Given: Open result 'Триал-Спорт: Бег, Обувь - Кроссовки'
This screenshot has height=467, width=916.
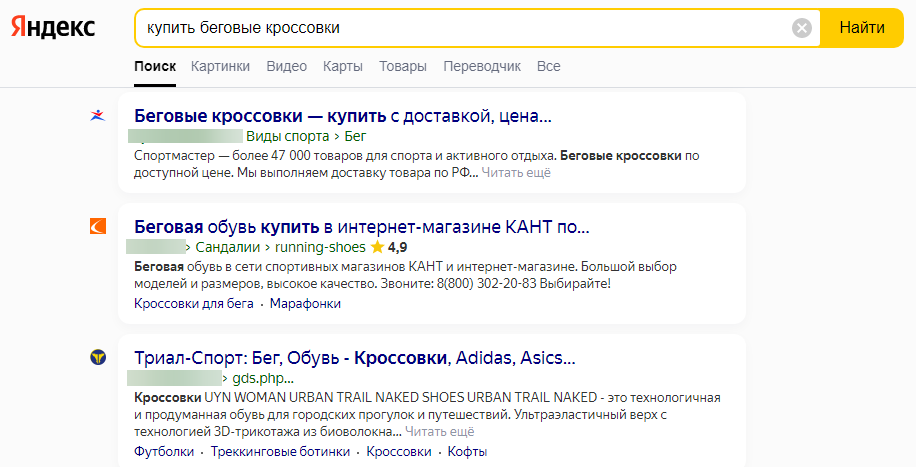Looking at the screenshot, I should pyautogui.click(x=355, y=357).
